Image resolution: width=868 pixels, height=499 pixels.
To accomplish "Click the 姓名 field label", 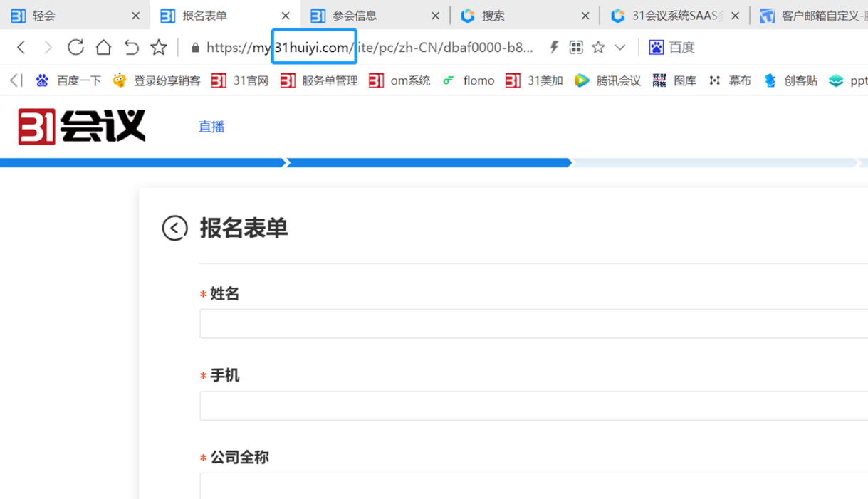I will [224, 294].
